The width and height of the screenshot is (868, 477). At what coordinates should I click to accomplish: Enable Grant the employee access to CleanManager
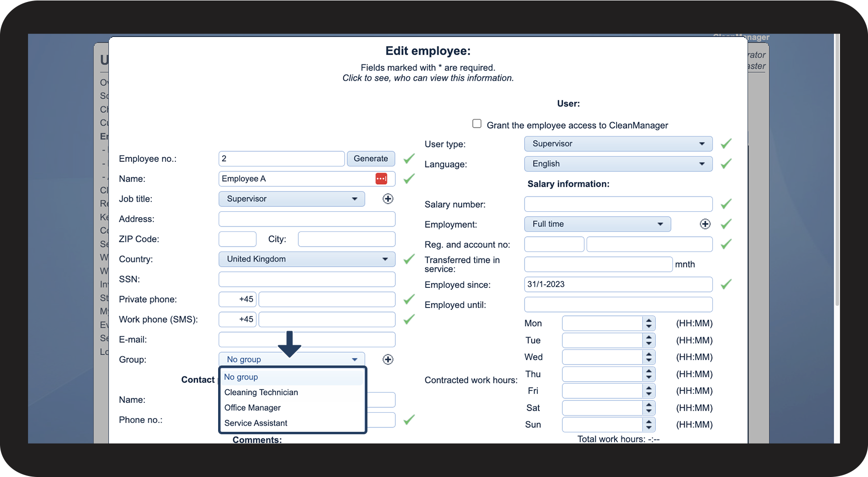pyautogui.click(x=477, y=124)
